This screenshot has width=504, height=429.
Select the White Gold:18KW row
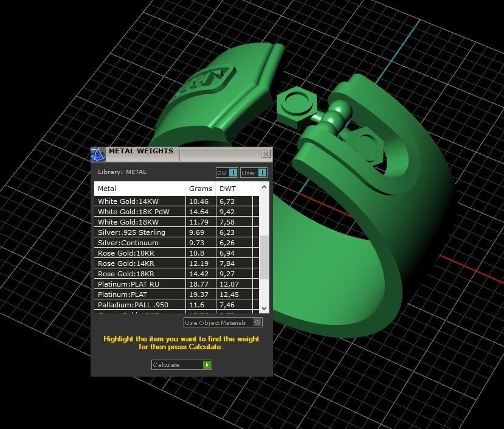[176, 222]
